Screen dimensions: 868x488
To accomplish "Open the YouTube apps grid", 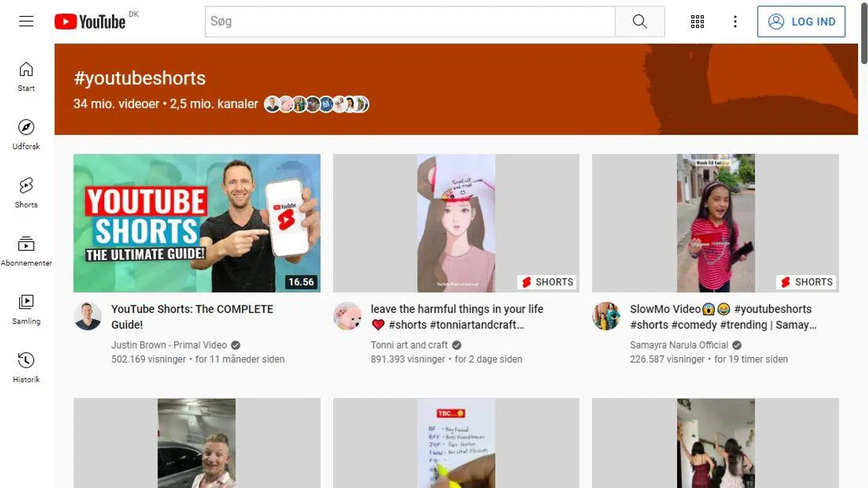I will pos(697,22).
